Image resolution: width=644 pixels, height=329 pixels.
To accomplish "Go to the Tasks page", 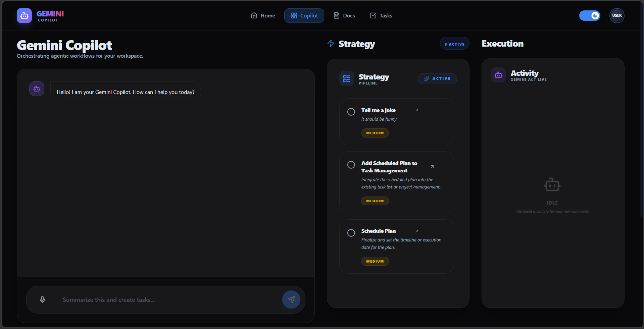I will pyautogui.click(x=381, y=15).
